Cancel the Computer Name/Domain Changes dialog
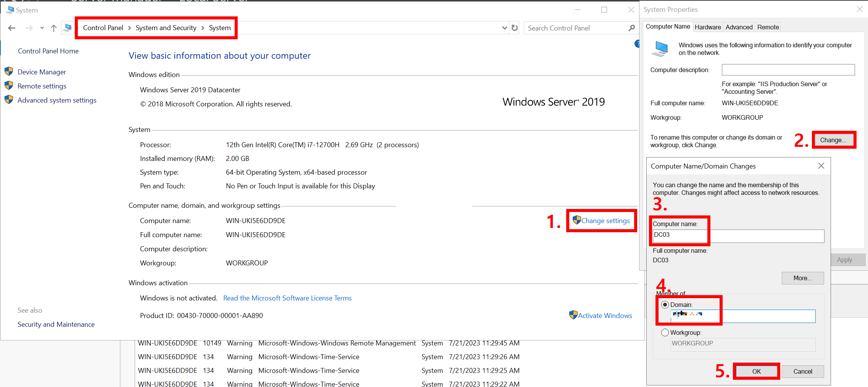Image resolution: width=868 pixels, height=387 pixels. tap(803, 371)
